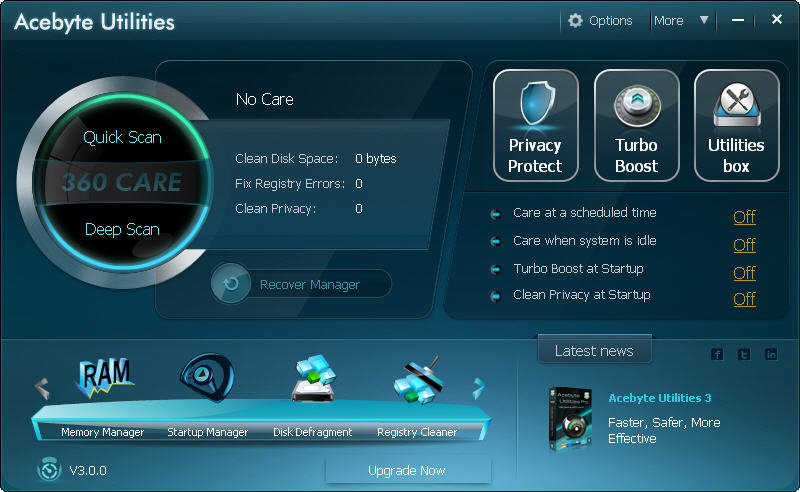Toggle Turbo Boost at Startup Off link

coord(744,273)
